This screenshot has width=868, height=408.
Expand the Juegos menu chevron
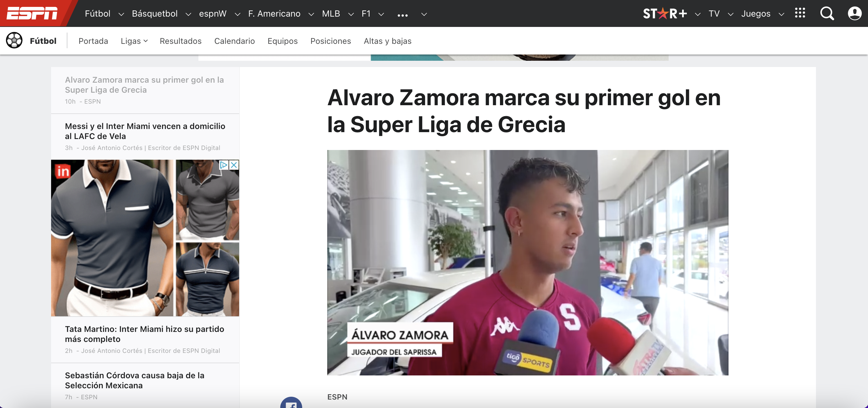click(x=781, y=14)
